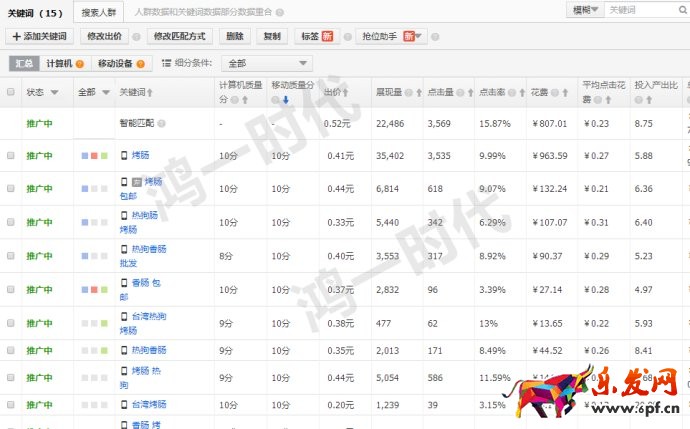Image resolution: width=690 pixels, height=429 pixels.
Task: Click the color tag squares in 热狗香肠 row
Action: pyautogui.click(x=94, y=350)
